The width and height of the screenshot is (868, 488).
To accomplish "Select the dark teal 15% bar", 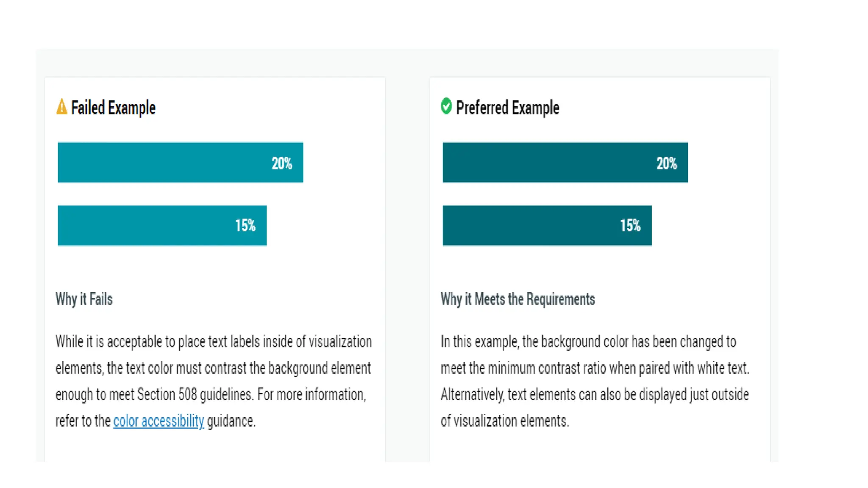I will coord(530,225).
